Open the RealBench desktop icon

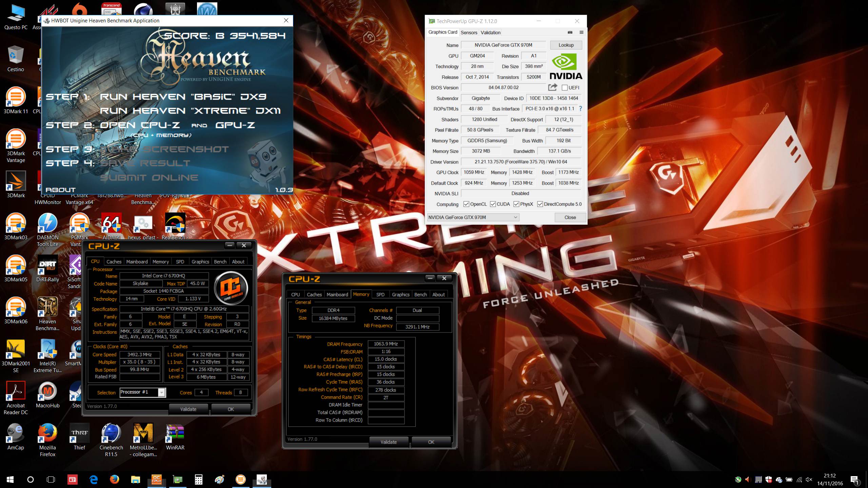(175, 226)
